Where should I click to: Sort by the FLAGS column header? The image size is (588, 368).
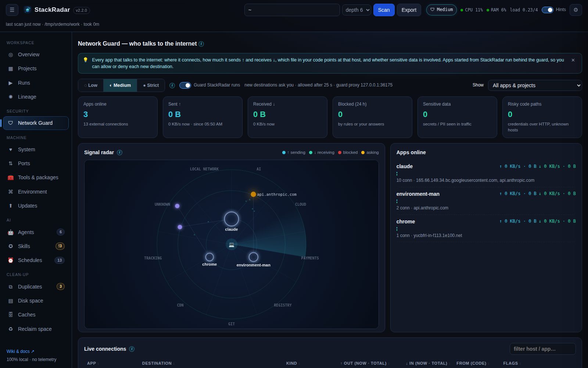512,363
